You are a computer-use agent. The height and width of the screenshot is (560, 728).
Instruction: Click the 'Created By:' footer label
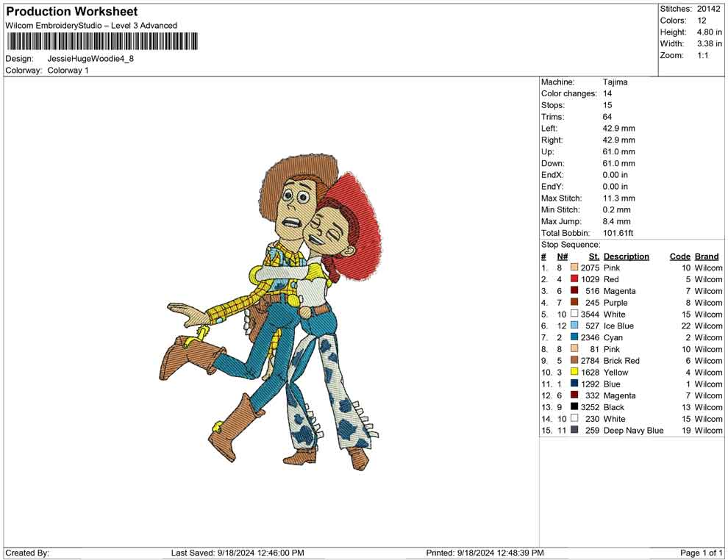(27, 553)
